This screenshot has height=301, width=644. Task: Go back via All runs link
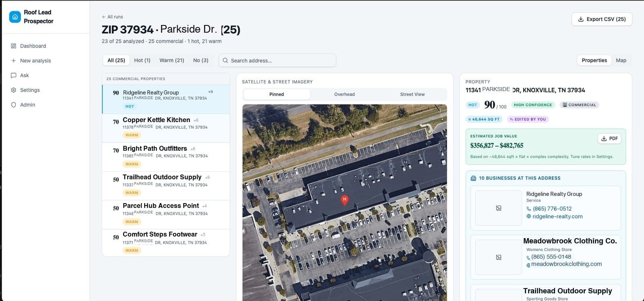(112, 17)
